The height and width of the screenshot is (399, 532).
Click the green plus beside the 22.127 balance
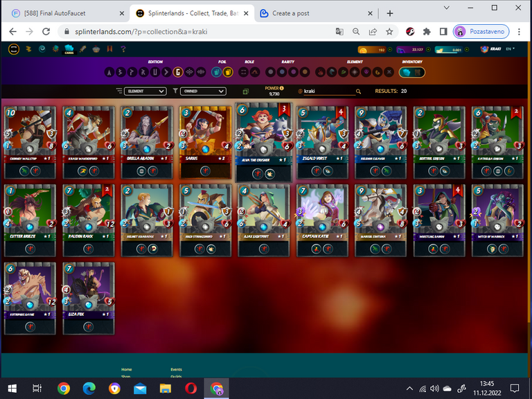[428, 50]
